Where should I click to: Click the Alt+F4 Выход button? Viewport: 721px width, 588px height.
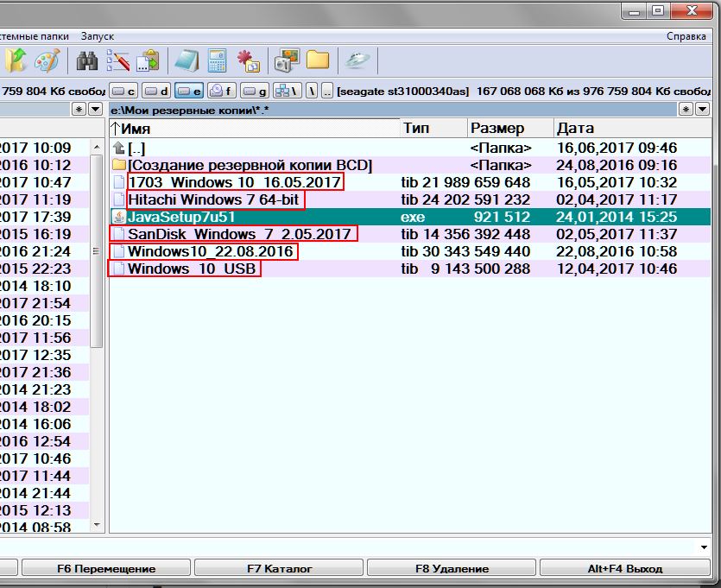[x=625, y=569]
